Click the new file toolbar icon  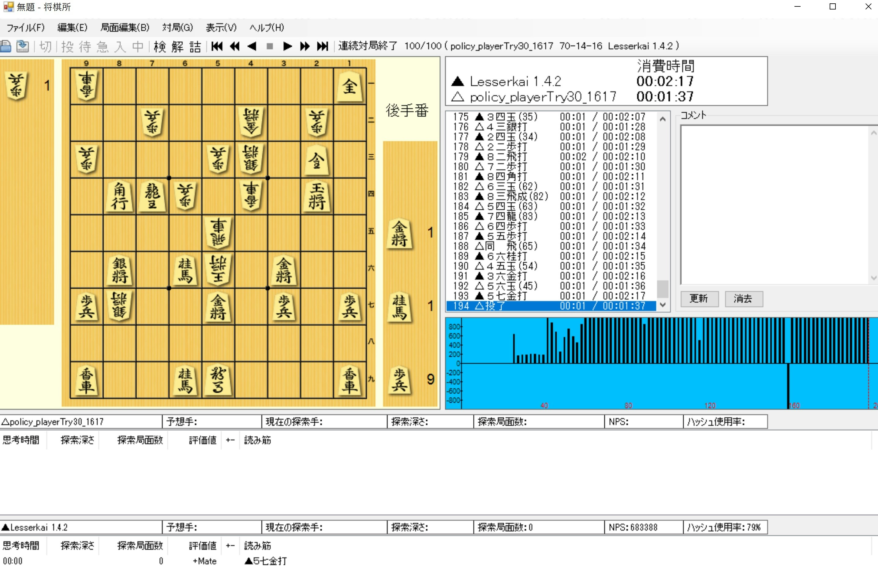[x=6, y=47]
